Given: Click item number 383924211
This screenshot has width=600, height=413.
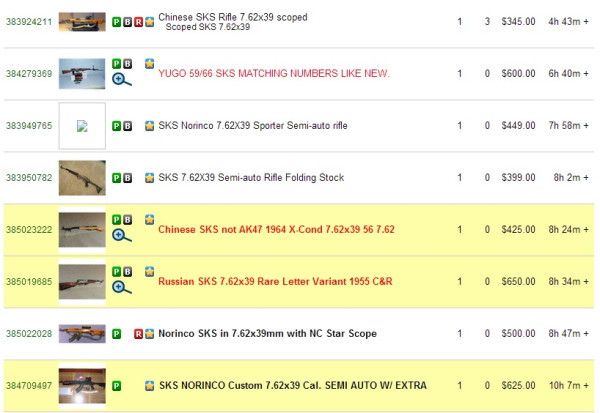Looking at the screenshot, I should 28,21.
